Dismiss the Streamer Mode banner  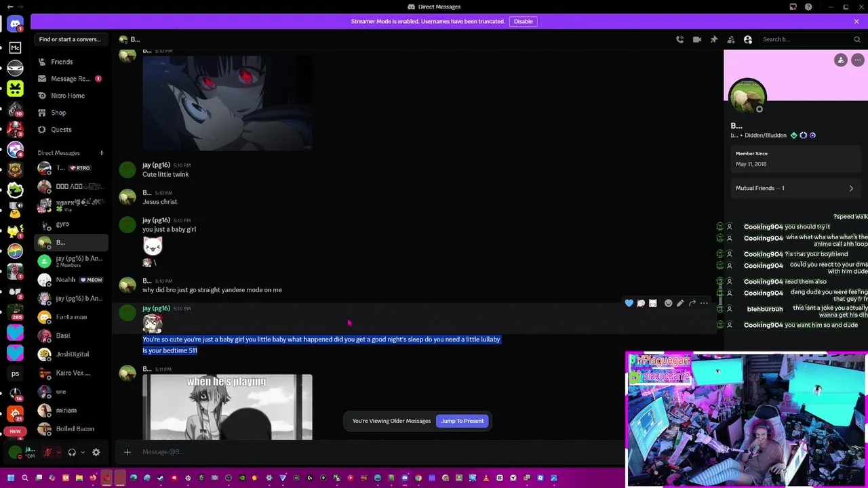pyautogui.click(x=856, y=21)
